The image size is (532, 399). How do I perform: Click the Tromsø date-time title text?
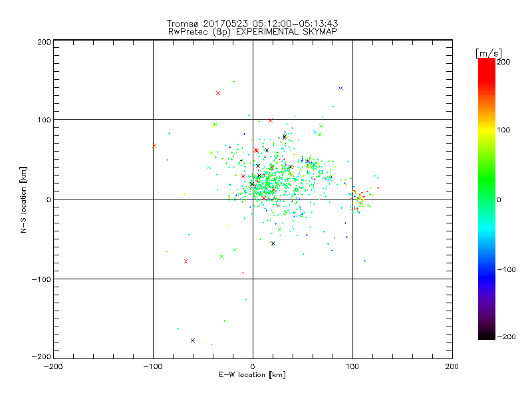(x=253, y=23)
